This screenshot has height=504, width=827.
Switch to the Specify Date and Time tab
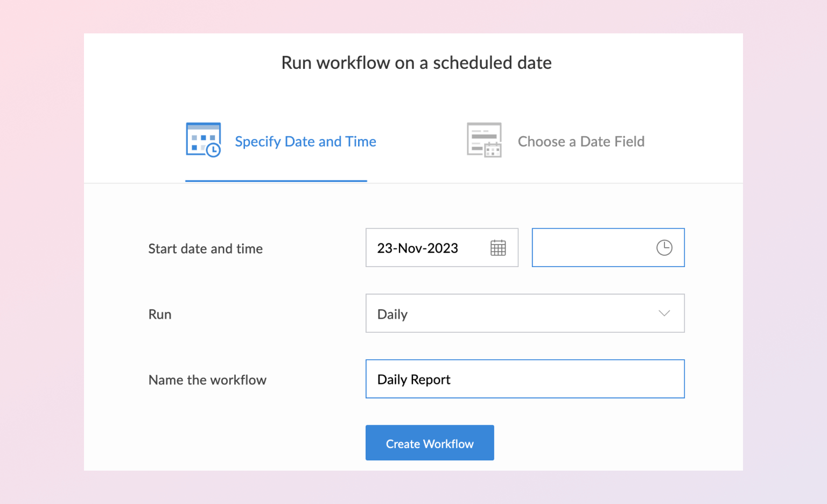pos(305,142)
